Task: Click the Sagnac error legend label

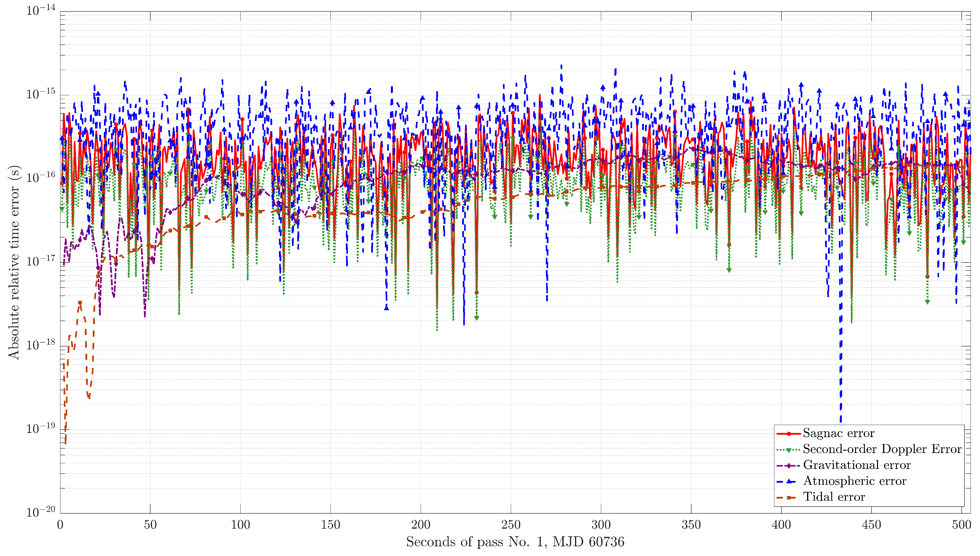Action: pyautogui.click(x=838, y=433)
